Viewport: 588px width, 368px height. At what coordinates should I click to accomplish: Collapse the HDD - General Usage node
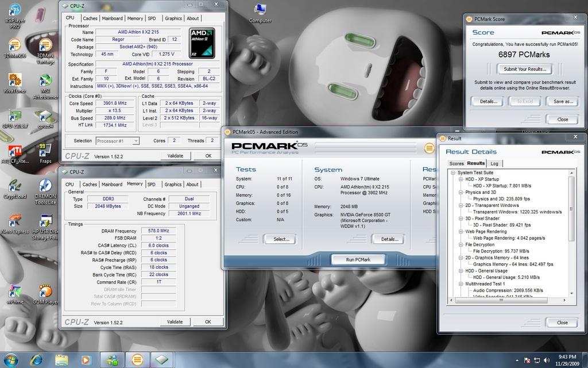click(461, 271)
